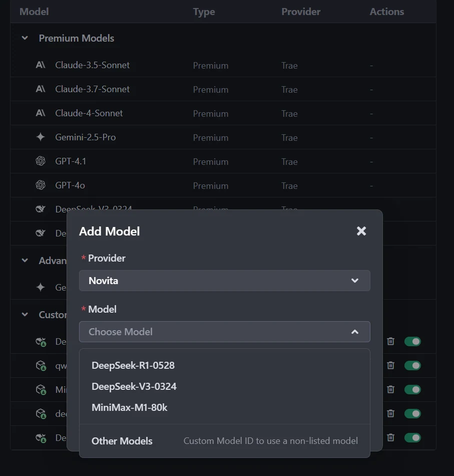Click the OpenAI icon beside GPT-4o
Screen dimensions: 454x476
pos(41,185)
